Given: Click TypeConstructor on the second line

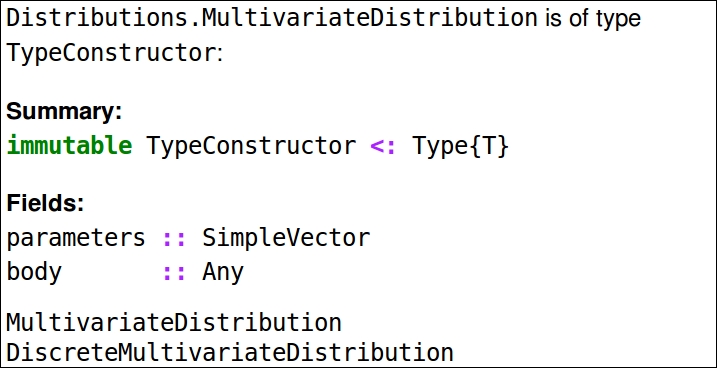Looking at the screenshot, I should coord(111,53).
